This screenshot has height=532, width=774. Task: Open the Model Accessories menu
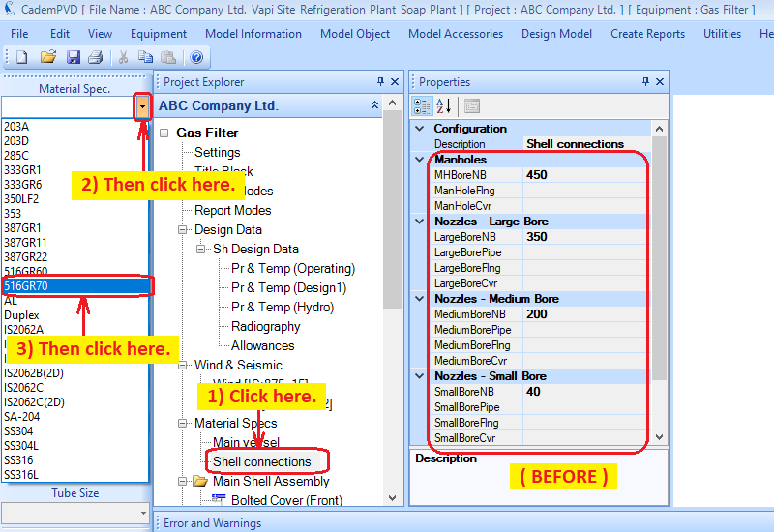(456, 33)
